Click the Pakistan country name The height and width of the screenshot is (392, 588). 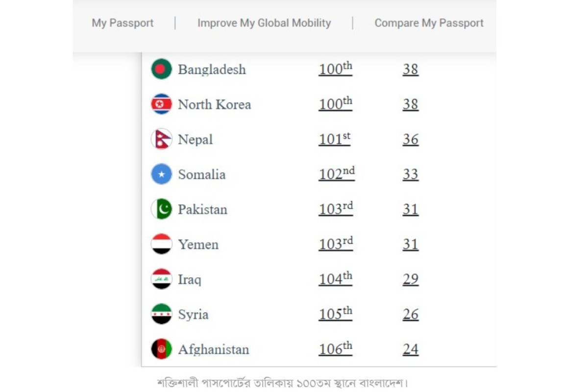point(202,210)
